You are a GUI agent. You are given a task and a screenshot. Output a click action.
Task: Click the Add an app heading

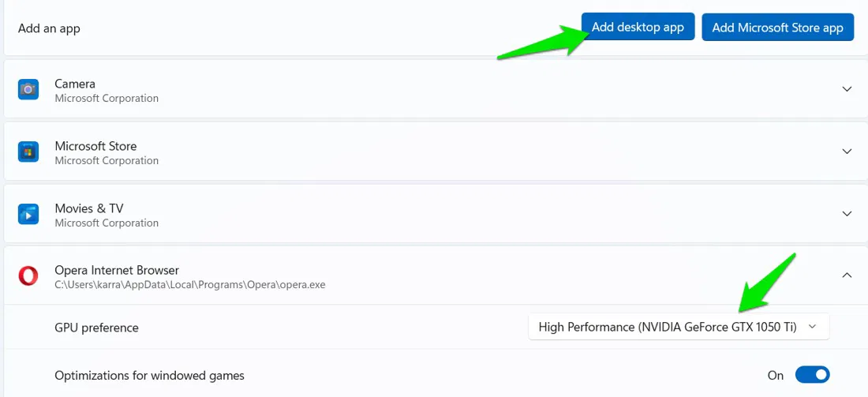coord(49,28)
